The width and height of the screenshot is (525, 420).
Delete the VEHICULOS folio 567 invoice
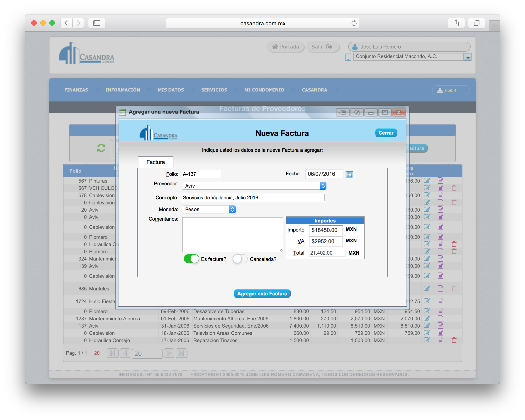[454, 188]
